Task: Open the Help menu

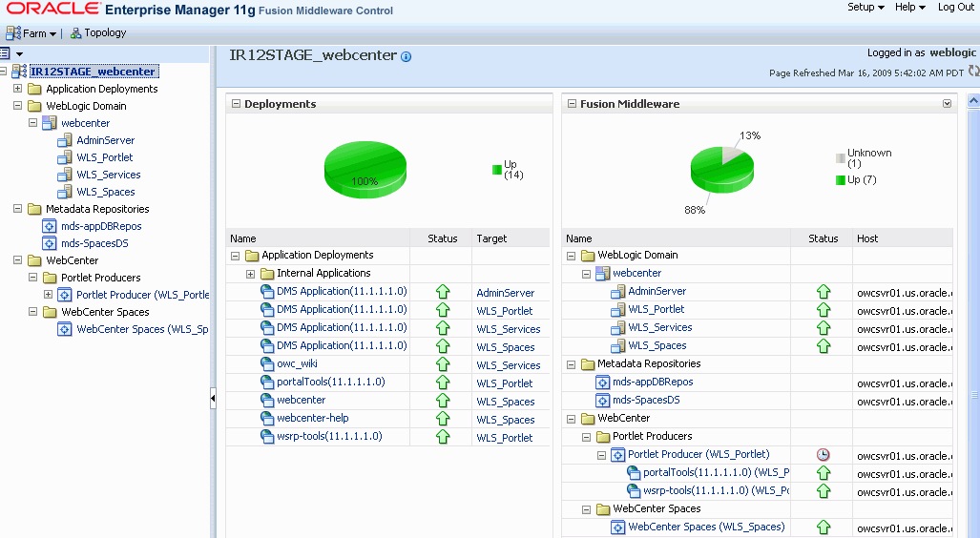Action: pos(909,7)
